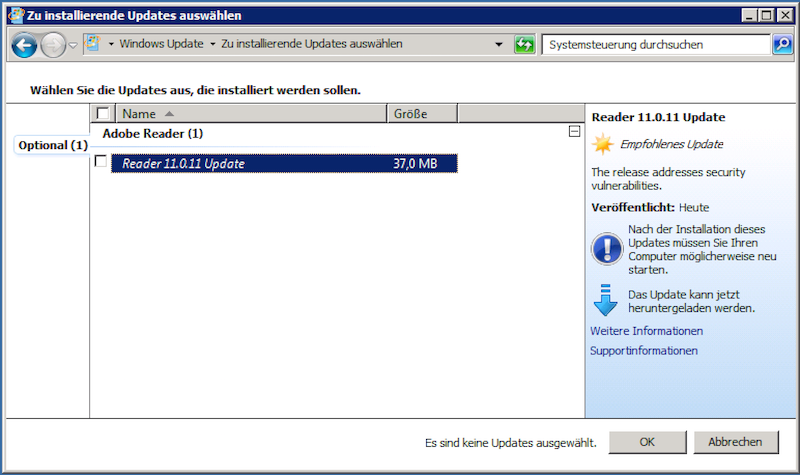Click the Reader 11.0.11 Update details heading

click(658, 117)
